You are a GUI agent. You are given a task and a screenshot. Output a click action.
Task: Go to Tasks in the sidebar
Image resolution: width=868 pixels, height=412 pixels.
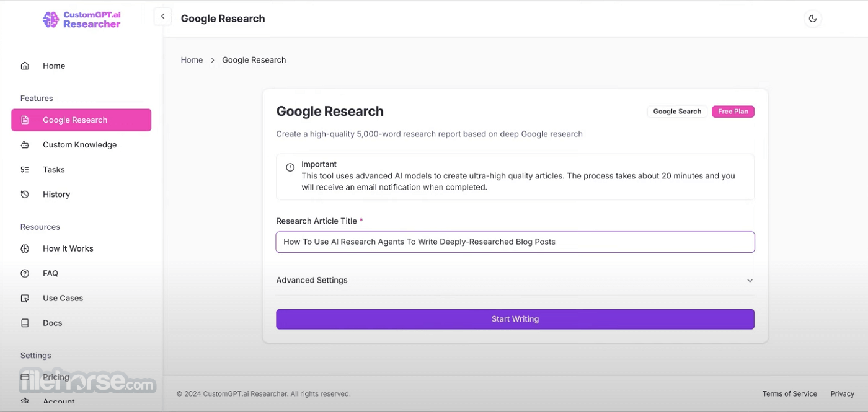click(x=81, y=170)
